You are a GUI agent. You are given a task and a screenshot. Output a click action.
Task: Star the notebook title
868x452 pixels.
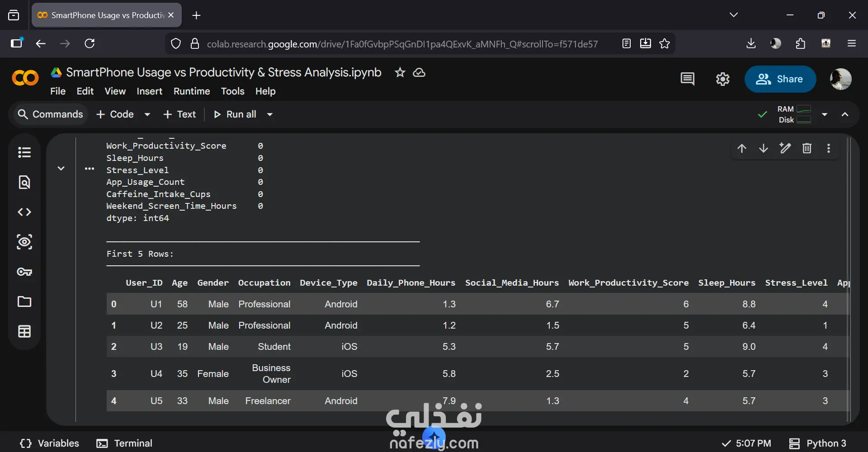click(400, 72)
